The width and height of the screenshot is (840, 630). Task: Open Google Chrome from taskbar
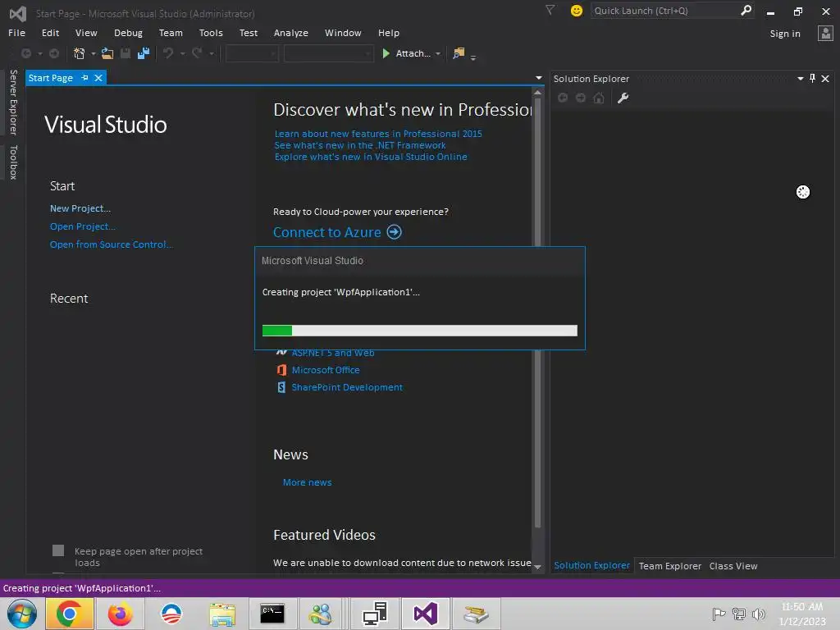pos(69,614)
